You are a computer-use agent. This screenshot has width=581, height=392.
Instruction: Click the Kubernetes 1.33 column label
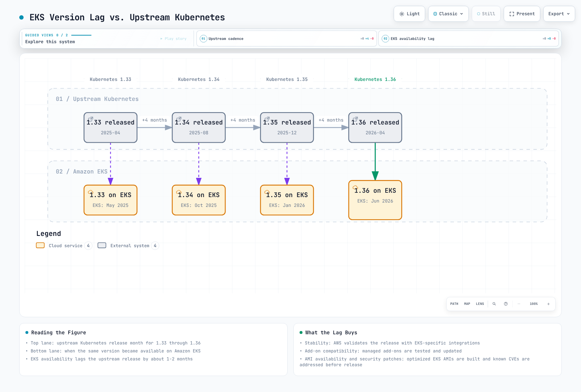pyautogui.click(x=110, y=79)
